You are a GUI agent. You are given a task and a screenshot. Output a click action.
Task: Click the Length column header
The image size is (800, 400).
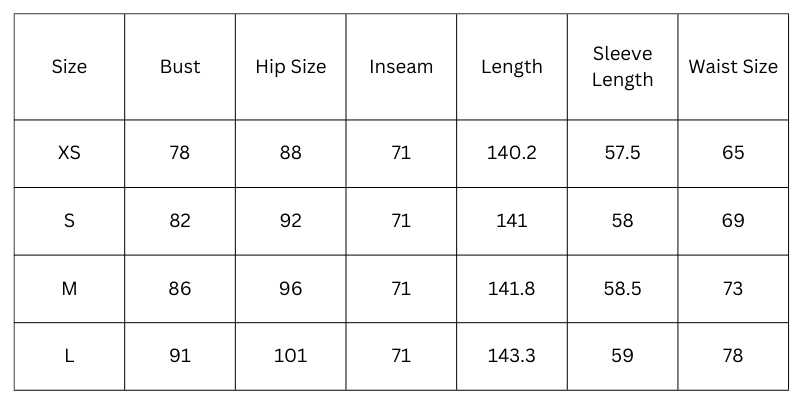click(511, 67)
